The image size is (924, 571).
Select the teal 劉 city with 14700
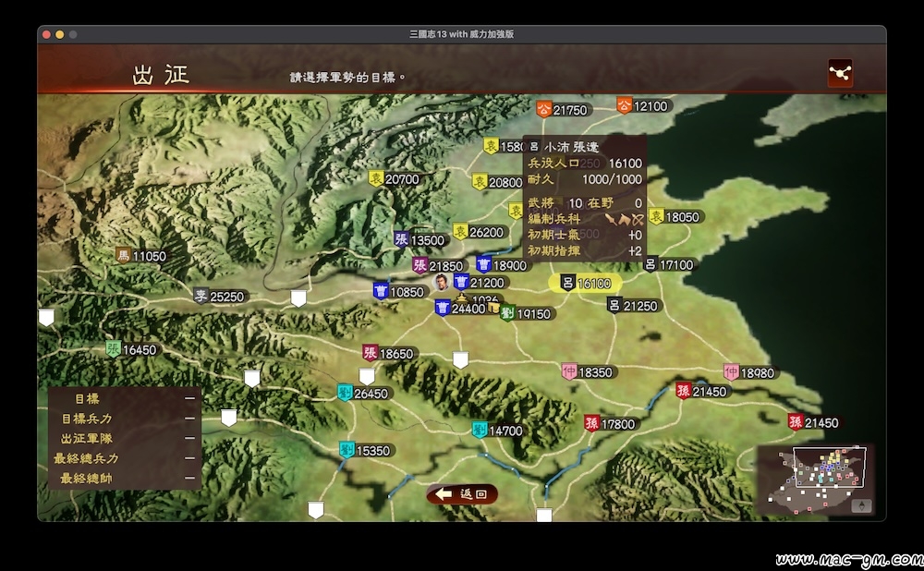(x=498, y=431)
